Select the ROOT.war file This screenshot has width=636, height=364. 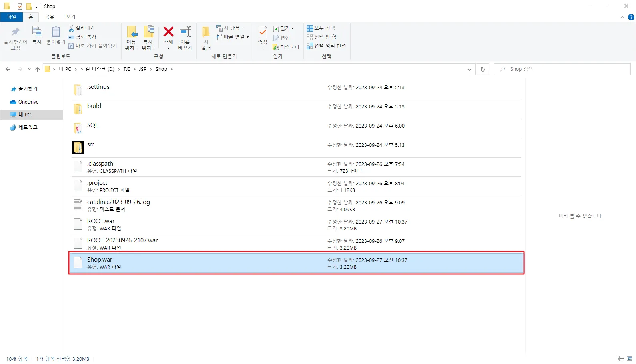click(x=296, y=224)
